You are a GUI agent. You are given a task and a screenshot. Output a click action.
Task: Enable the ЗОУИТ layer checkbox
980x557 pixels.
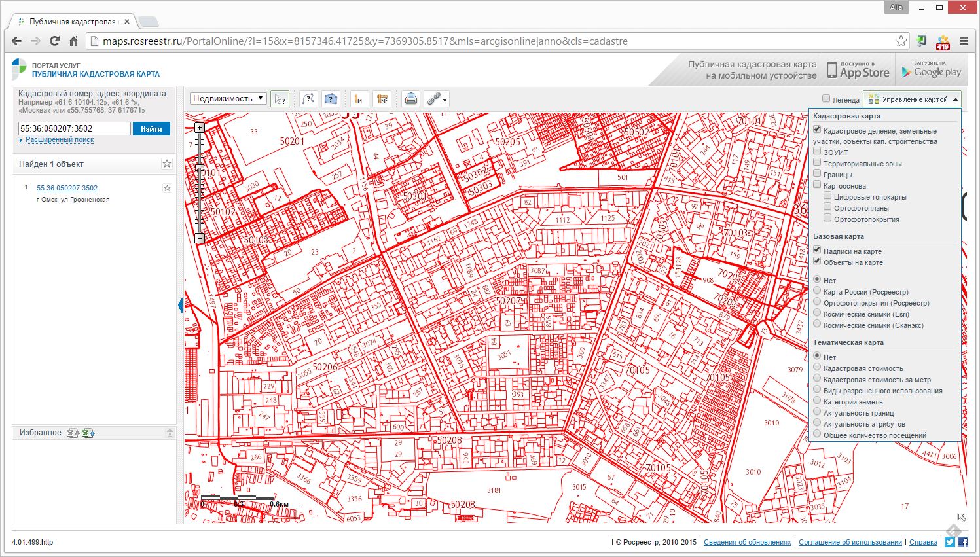click(817, 152)
